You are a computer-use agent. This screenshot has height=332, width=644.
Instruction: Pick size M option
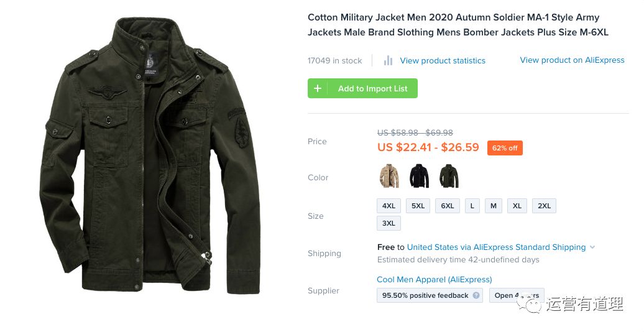click(494, 206)
